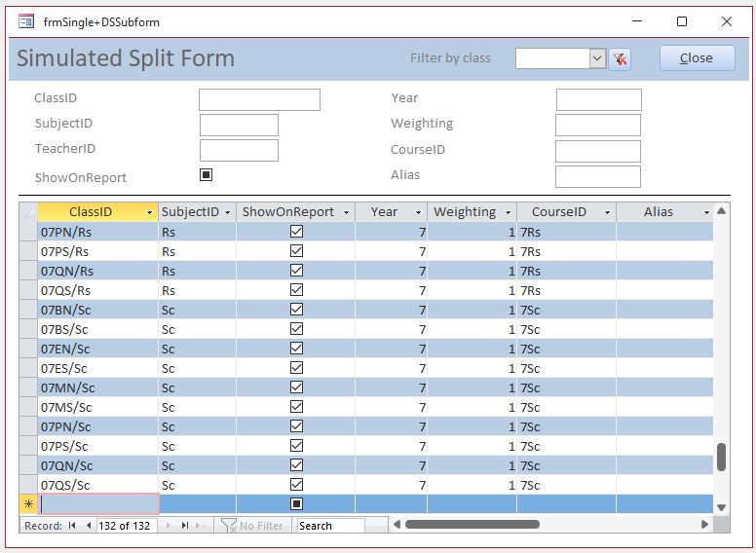Click the Access form icon in title bar
Viewport: 756px width, 553px height.
click(x=26, y=21)
